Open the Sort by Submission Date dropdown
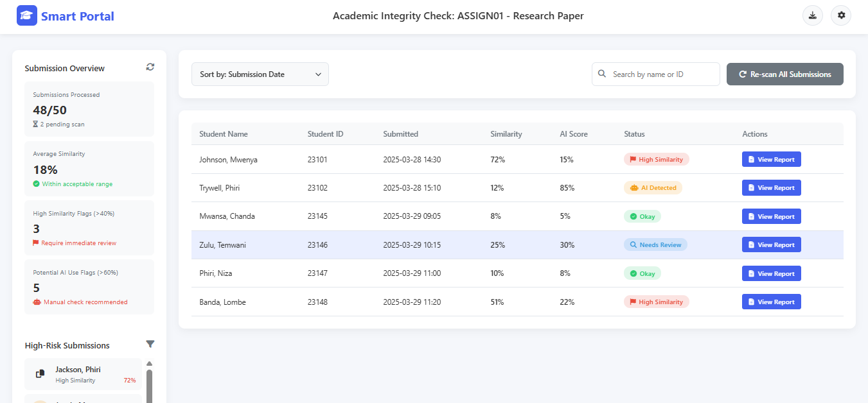This screenshot has width=868, height=403. pyautogui.click(x=260, y=74)
